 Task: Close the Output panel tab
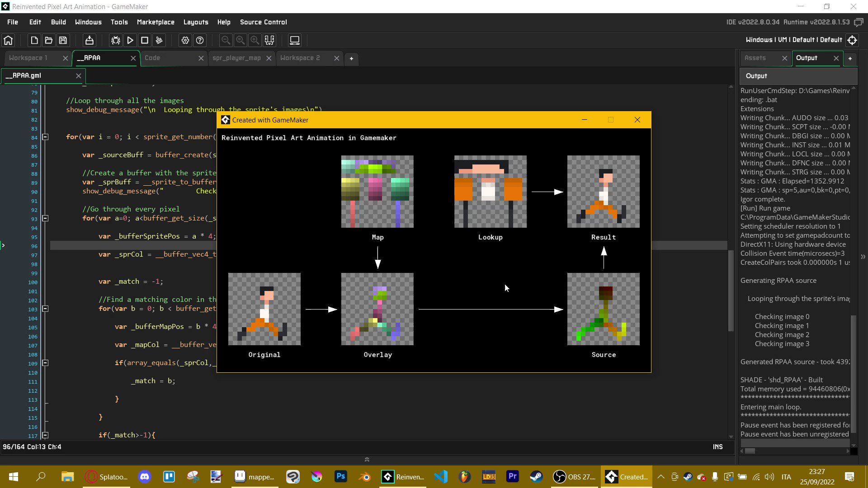click(x=836, y=58)
